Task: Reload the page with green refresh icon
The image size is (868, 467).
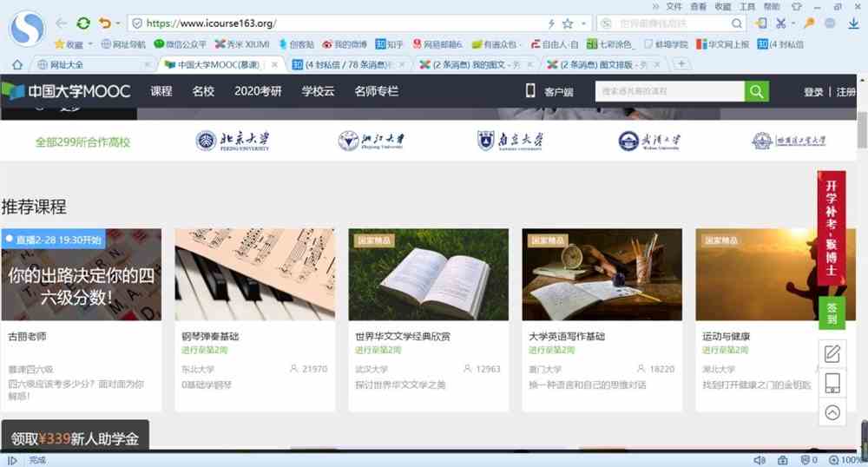Action: 83,23
